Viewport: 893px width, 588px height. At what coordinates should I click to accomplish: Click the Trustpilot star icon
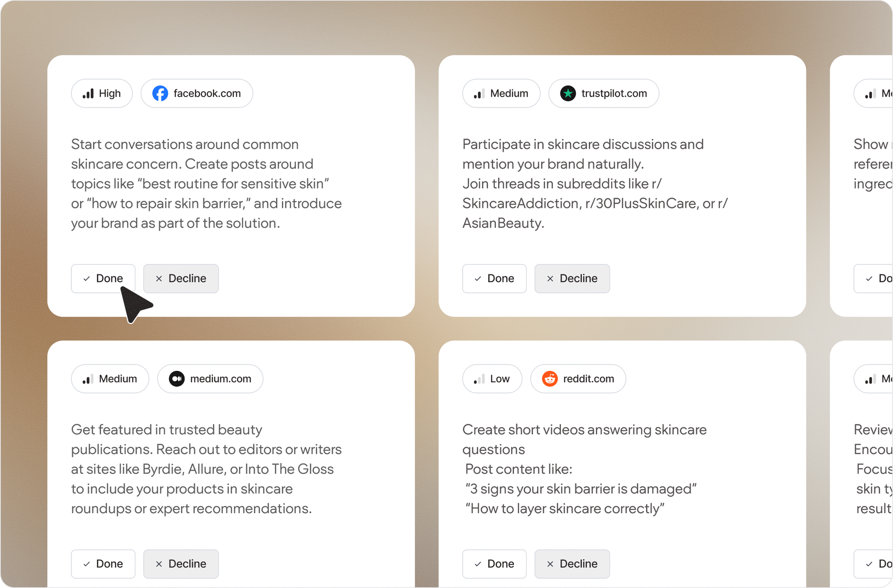click(568, 93)
